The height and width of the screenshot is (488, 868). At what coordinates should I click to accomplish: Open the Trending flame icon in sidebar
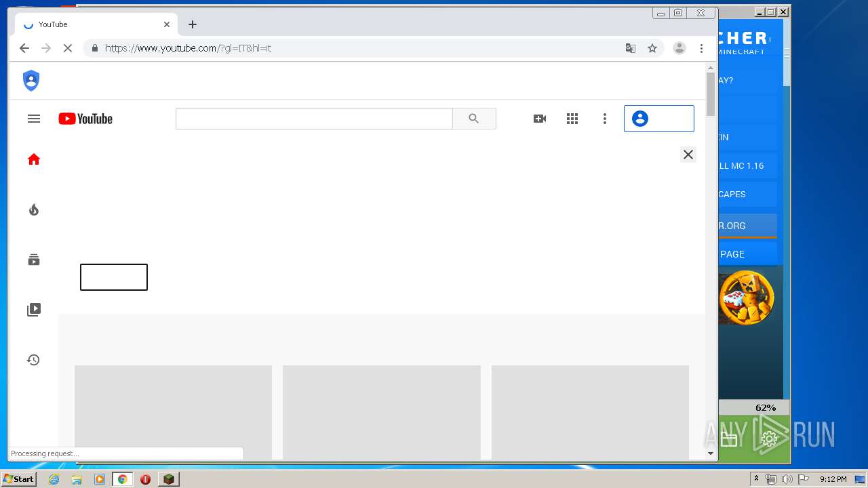[x=34, y=209]
